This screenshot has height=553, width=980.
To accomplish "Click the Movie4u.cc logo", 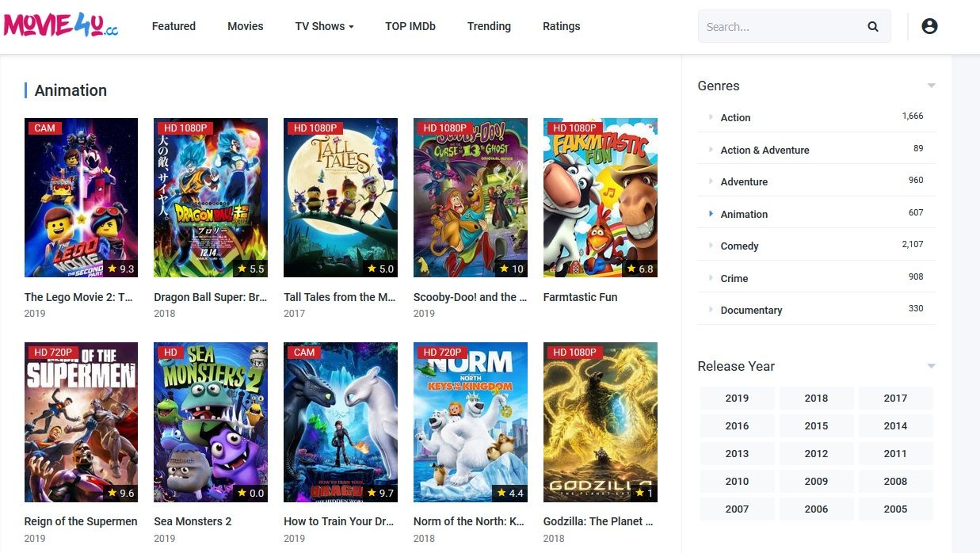I will coord(61,25).
